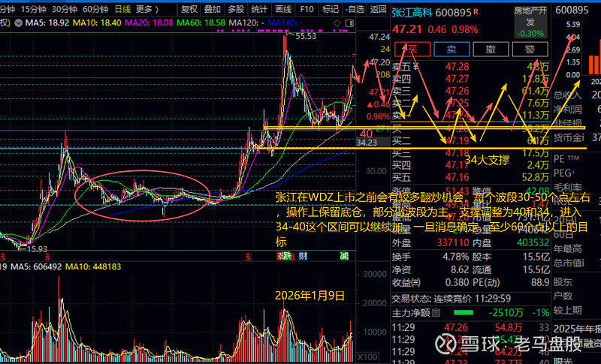Image resolution: width=601 pixels, height=364 pixels.
Task: Remove stock via -自选 button
Action: point(355,9)
